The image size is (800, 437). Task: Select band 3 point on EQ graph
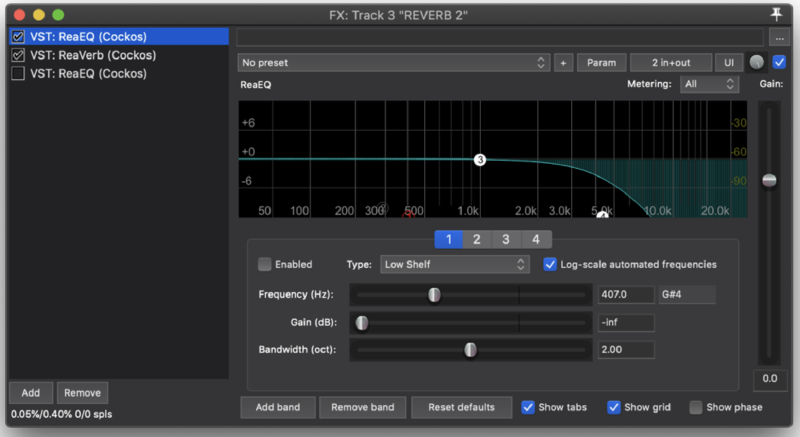pos(480,160)
